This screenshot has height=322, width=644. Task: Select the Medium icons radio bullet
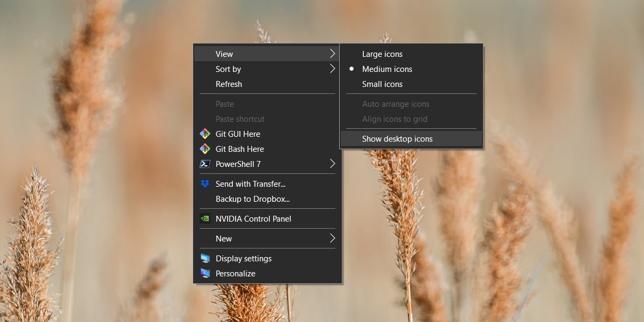352,69
